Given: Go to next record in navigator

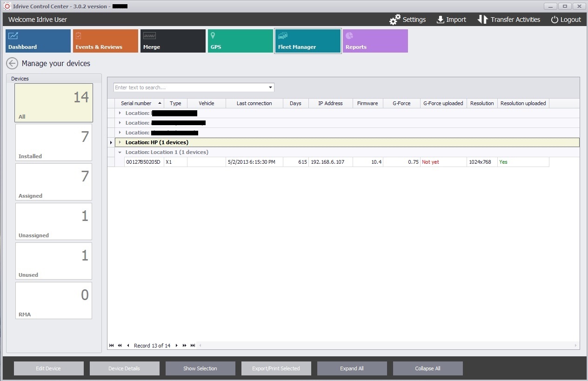Looking at the screenshot, I should coord(177,346).
